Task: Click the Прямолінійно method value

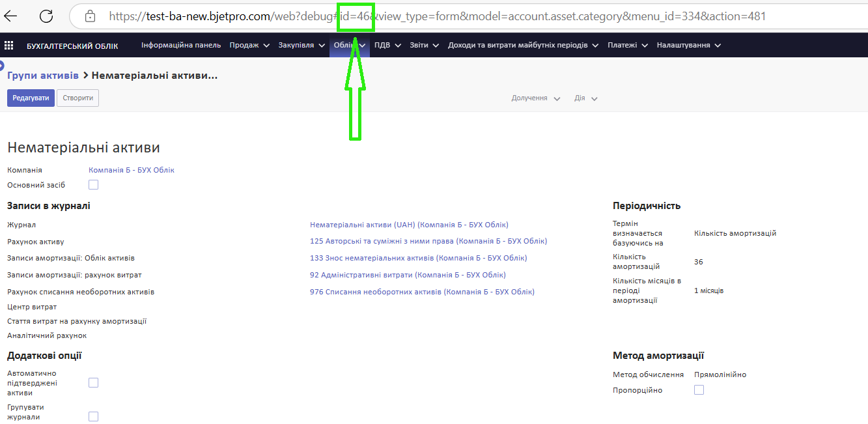Action: (720, 375)
